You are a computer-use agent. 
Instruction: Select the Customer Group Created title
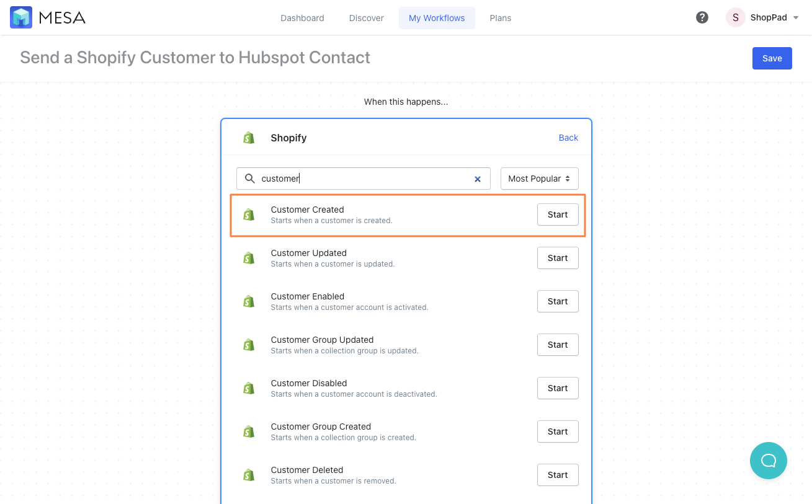pyautogui.click(x=321, y=427)
